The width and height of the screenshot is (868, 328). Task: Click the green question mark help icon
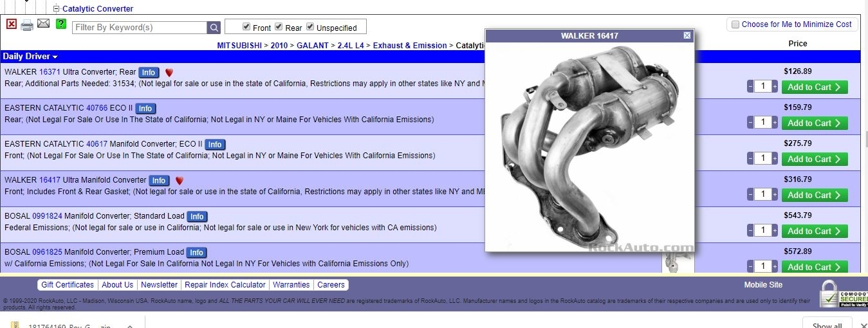click(61, 24)
